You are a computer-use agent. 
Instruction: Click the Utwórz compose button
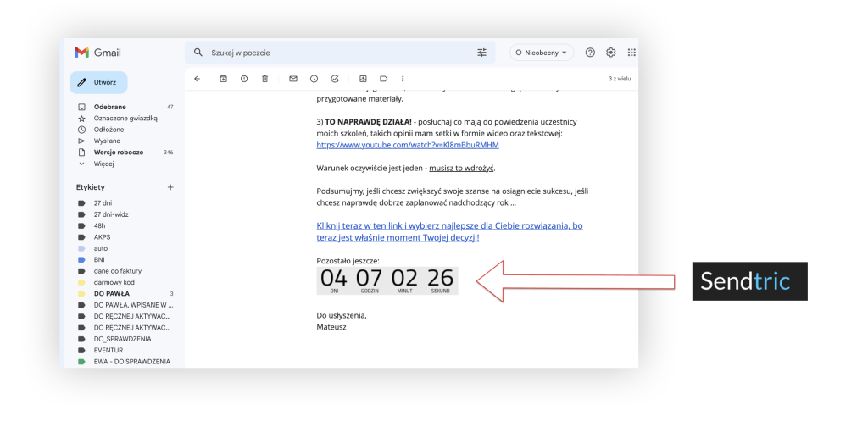pyautogui.click(x=98, y=83)
